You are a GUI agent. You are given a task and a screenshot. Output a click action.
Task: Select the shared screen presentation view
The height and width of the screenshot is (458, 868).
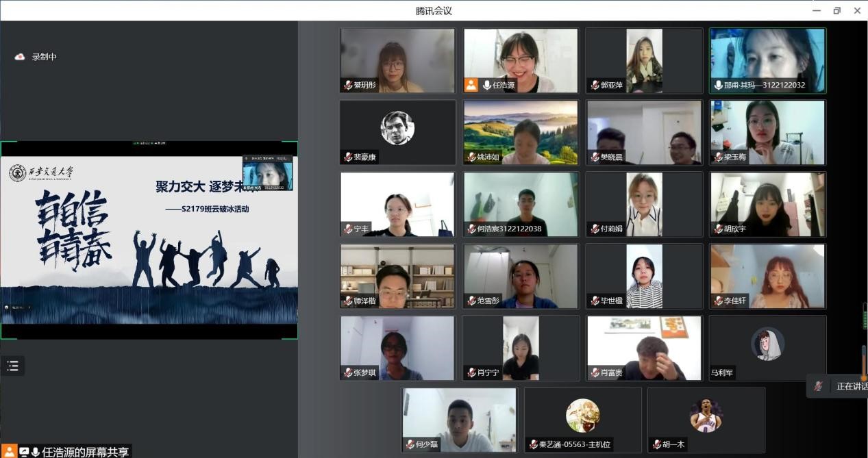pyautogui.click(x=149, y=240)
